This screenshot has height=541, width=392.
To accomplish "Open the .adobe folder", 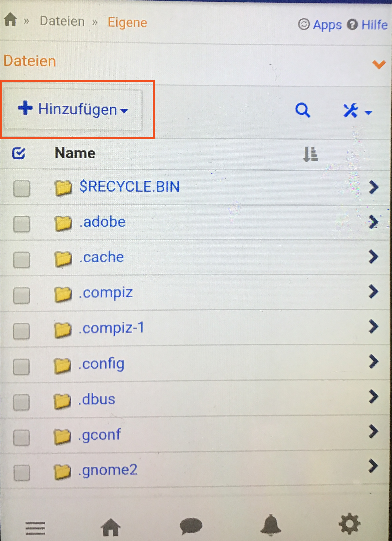I will pyautogui.click(x=102, y=222).
